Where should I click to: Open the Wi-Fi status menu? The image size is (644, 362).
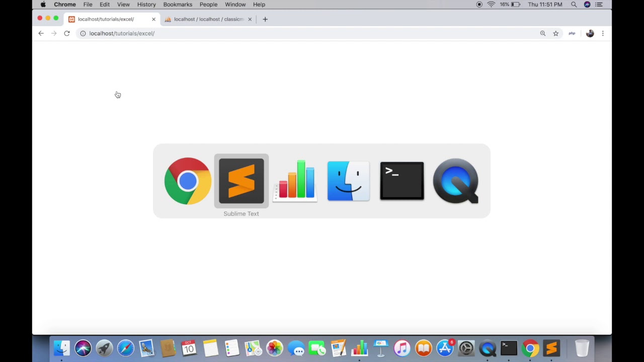coord(491,5)
